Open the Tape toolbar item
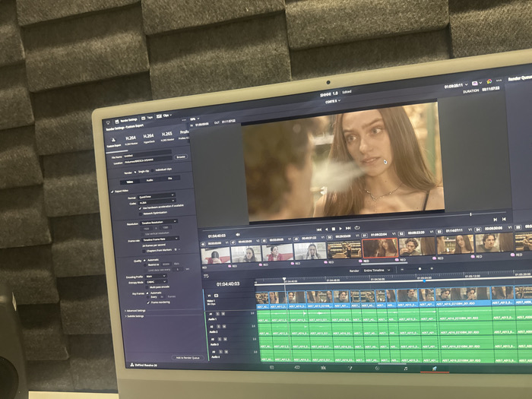Viewport: 532px width, 399px height. [x=147, y=118]
